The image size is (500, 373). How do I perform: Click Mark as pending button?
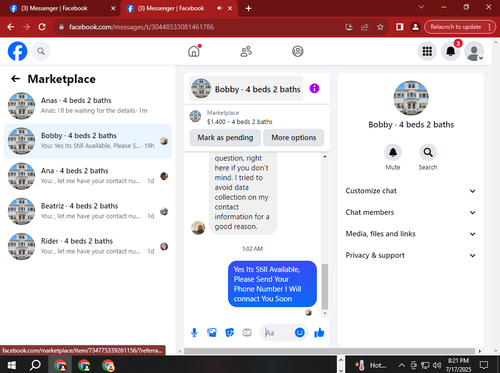tap(225, 138)
